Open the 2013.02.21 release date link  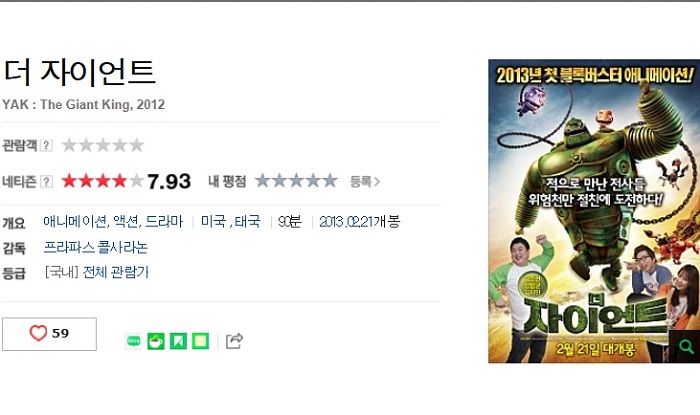click(346, 221)
